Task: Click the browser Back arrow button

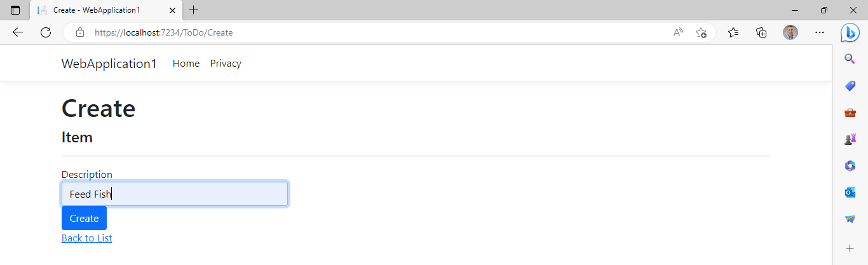Action: pos(18,32)
